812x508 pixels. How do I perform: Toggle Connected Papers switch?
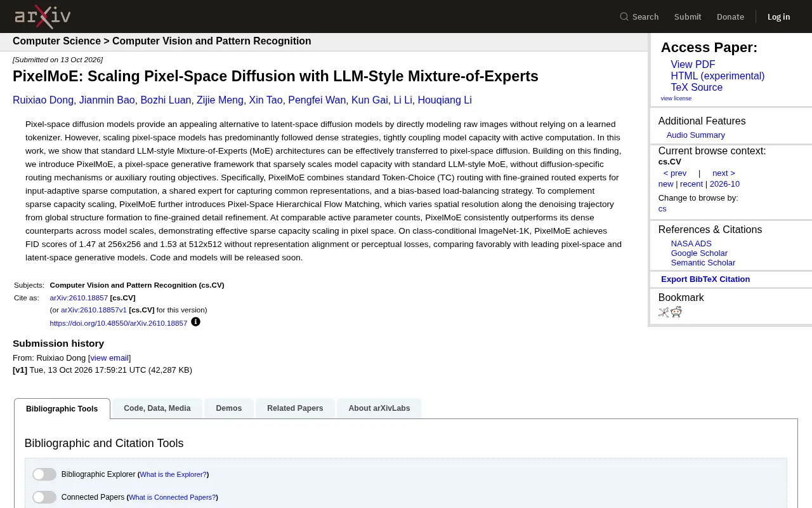click(x=44, y=497)
